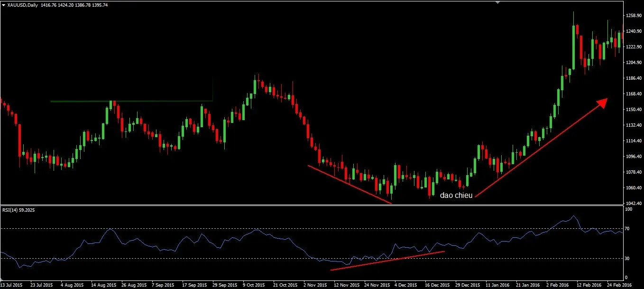This screenshot has height=289, width=644.
Task: Click the 1042.40 price scale label
Action: click(633, 203)
